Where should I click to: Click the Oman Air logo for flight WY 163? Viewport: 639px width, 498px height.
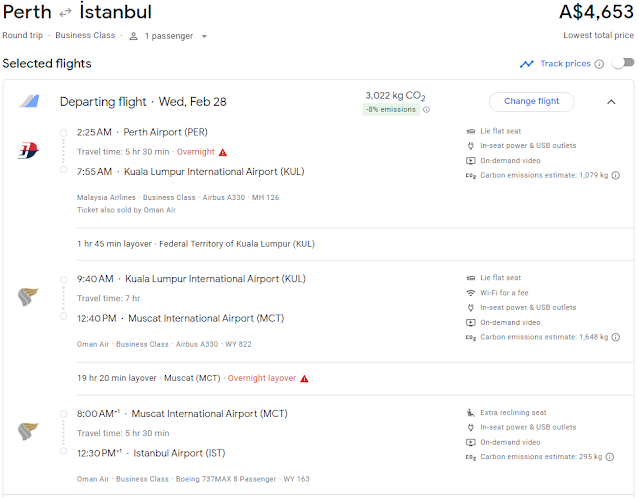click(28, 432)
